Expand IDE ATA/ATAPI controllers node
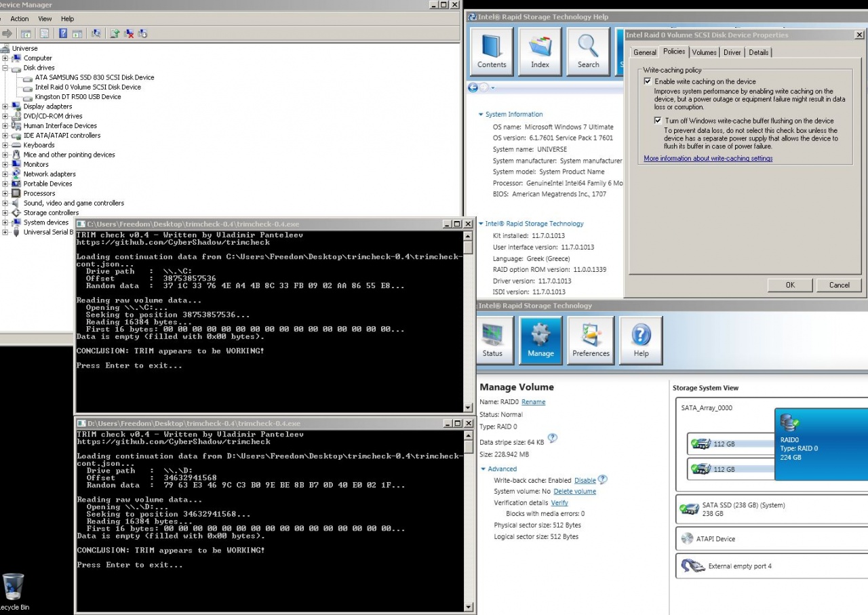Screen dimensions: 868x615 click(x=5, y=136)
